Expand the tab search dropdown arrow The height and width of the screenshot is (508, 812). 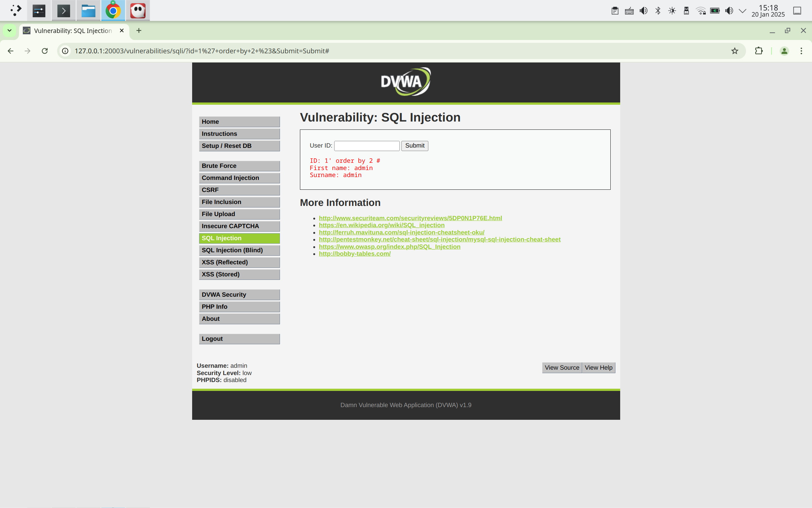[10, 30]
